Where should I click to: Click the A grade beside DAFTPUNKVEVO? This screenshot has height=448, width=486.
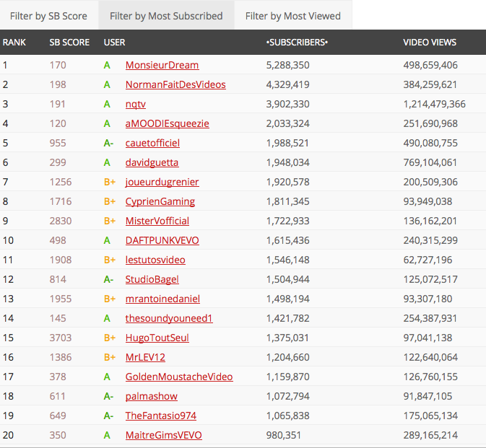[x=107, y=240]
